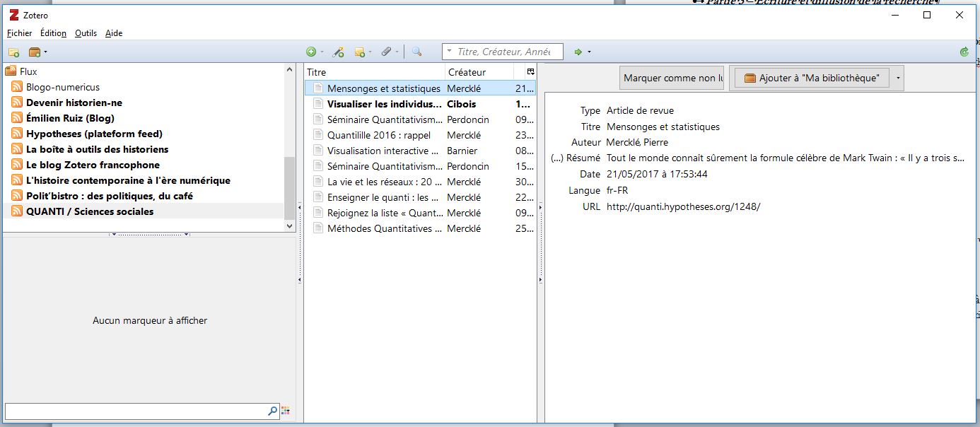Screen dimensions: 980x427
Task: Click the Type value Article de revue
Action: click(640, 110)
